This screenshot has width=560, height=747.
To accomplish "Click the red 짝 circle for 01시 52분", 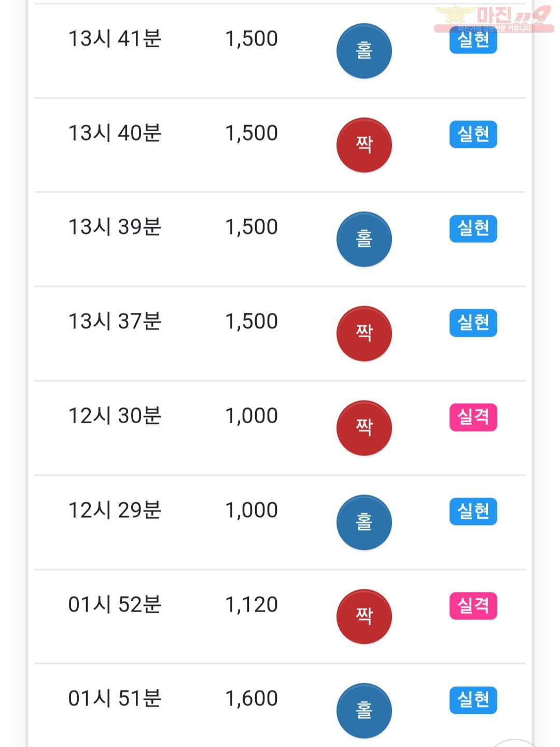I will pyautogui.click(x=364, y=616).
